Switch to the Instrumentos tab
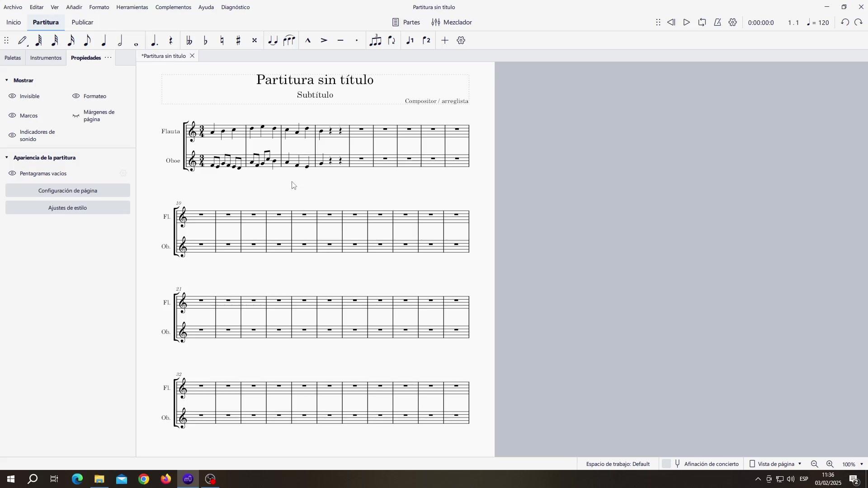The image size is (868, 488). pyautogui.click(x=46, y=58)
